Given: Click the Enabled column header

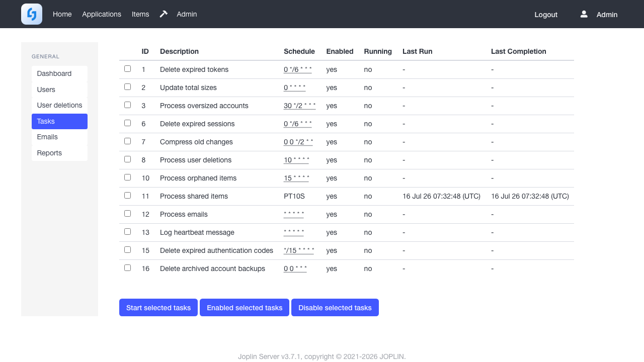Looking at the screenshot, I should [x=340, y=51].
